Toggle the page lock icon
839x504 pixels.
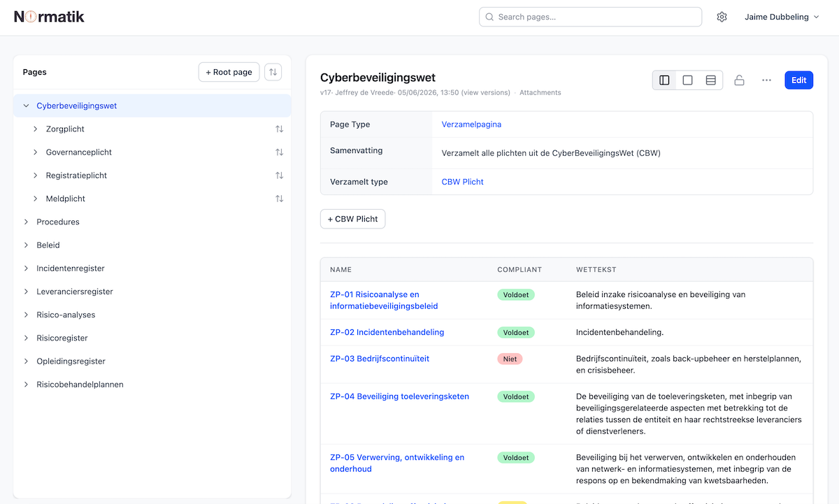(739, 80)
